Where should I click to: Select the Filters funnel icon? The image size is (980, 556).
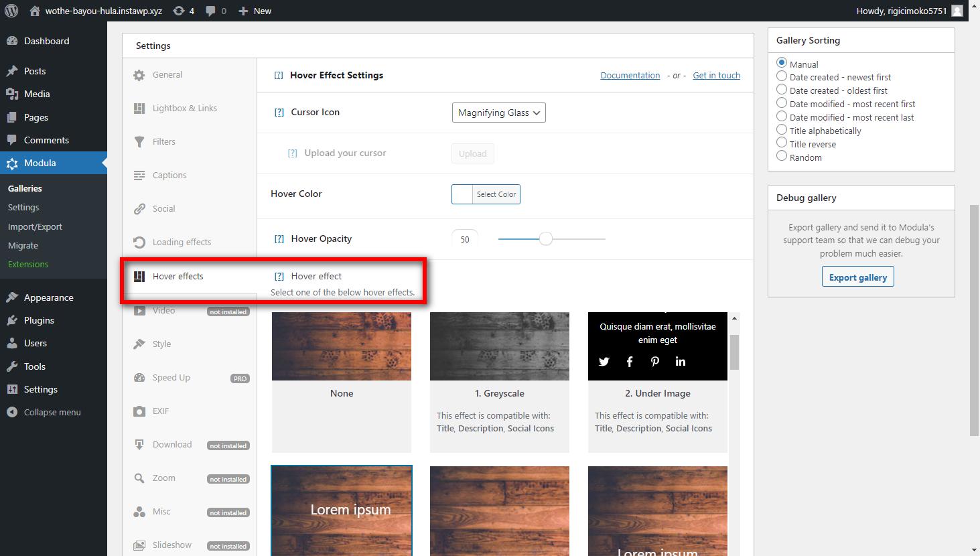tap(139, 141)
